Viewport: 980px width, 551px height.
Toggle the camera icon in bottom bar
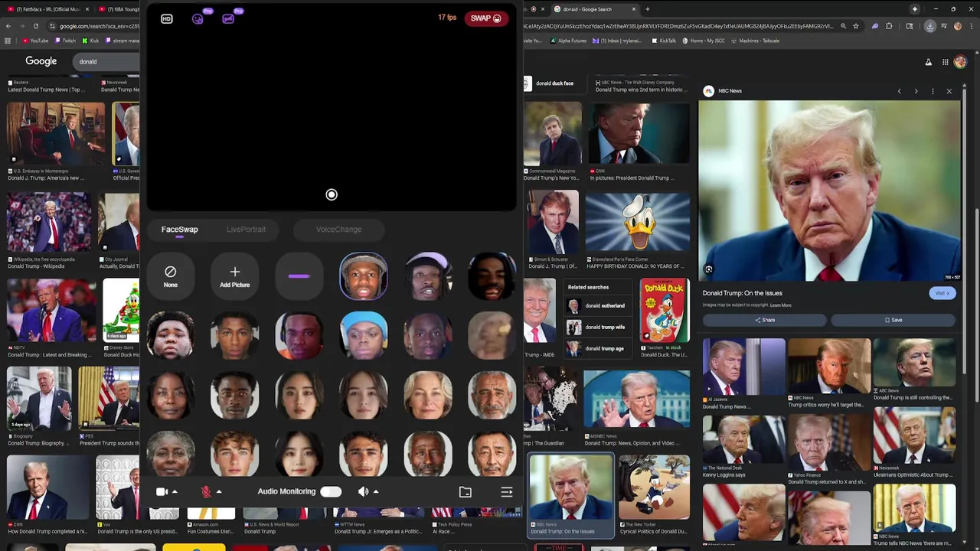tap(162, 492)
